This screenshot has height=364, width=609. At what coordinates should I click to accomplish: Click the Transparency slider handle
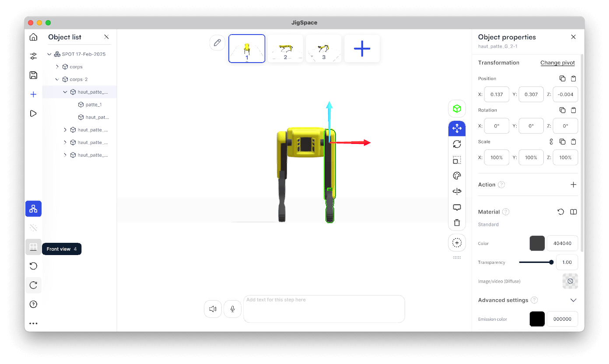click(551, 262)
